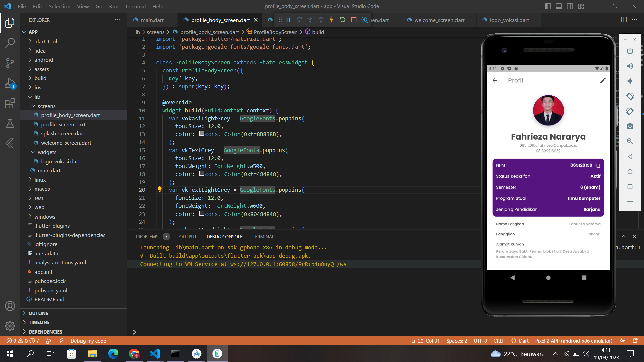Select the Testing beaker icon

click(10, 123)
